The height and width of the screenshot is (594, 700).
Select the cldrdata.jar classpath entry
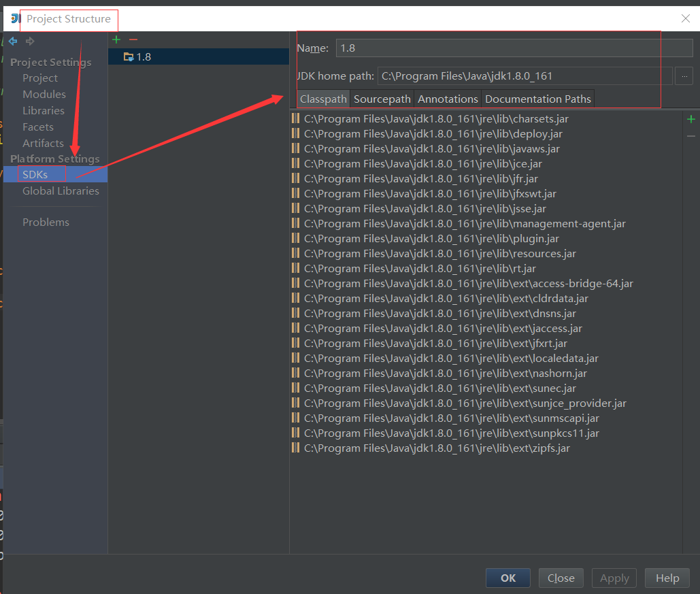click(446, 298)
